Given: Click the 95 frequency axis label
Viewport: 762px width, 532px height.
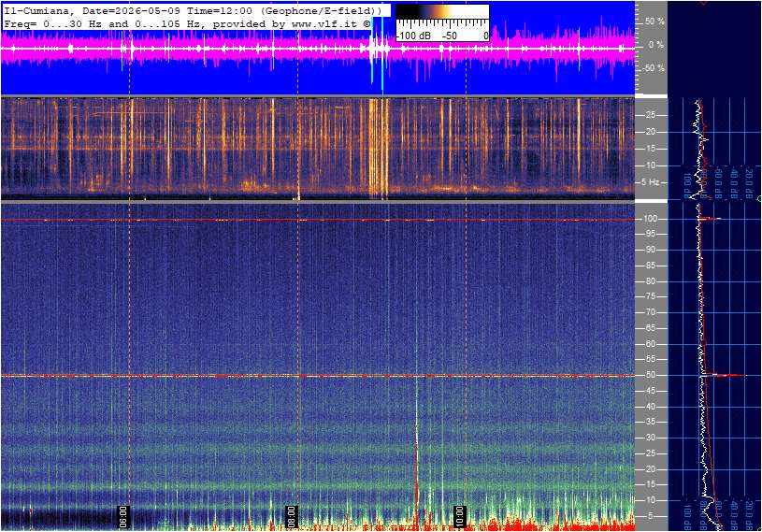Looking at the screenshot, I should [650, 234].
